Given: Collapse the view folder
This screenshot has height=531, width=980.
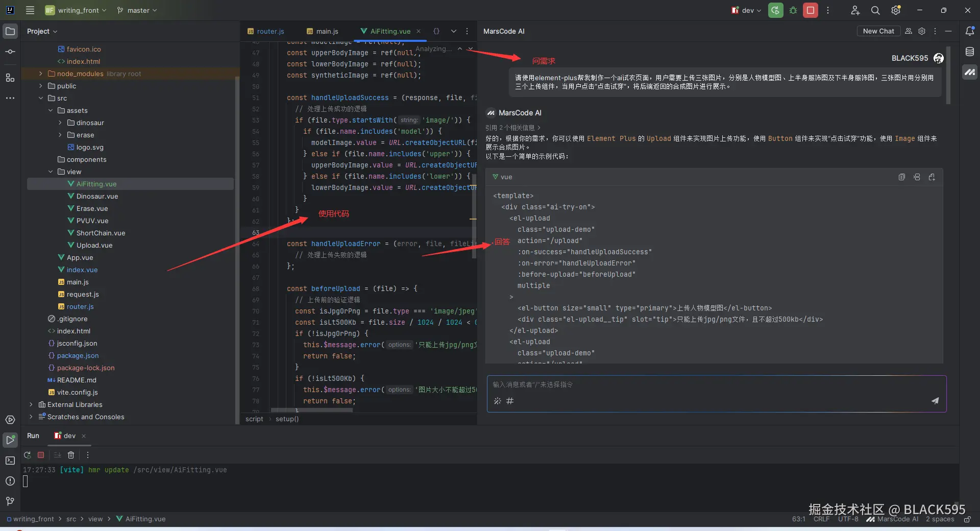Looking at the screenshot, I should (51, 172).
